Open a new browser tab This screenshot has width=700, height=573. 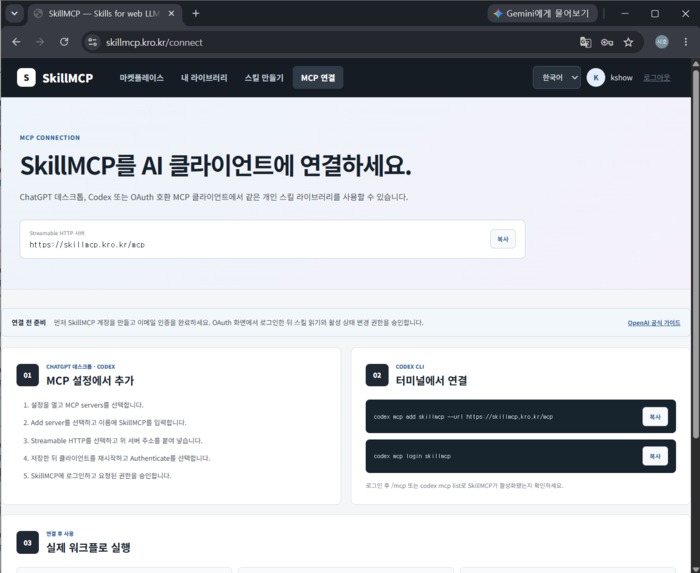(196, 13)
